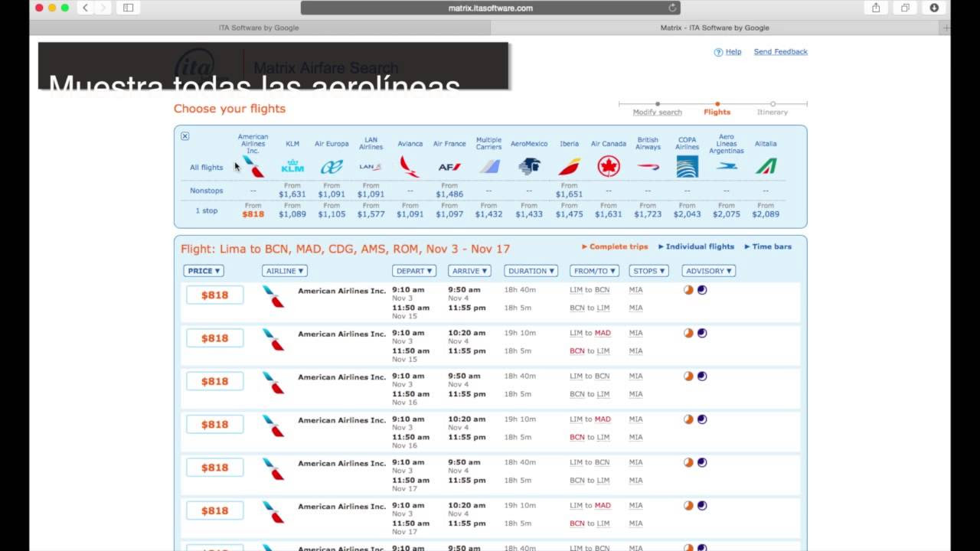Screen dimensions: 980x551
Task: Go to Modify search step
Action: pos(657,112)
